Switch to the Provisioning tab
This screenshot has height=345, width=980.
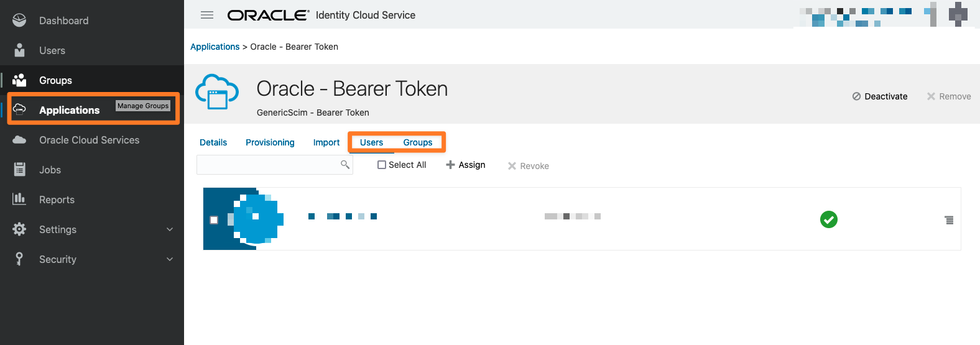[x=270, y=142]
